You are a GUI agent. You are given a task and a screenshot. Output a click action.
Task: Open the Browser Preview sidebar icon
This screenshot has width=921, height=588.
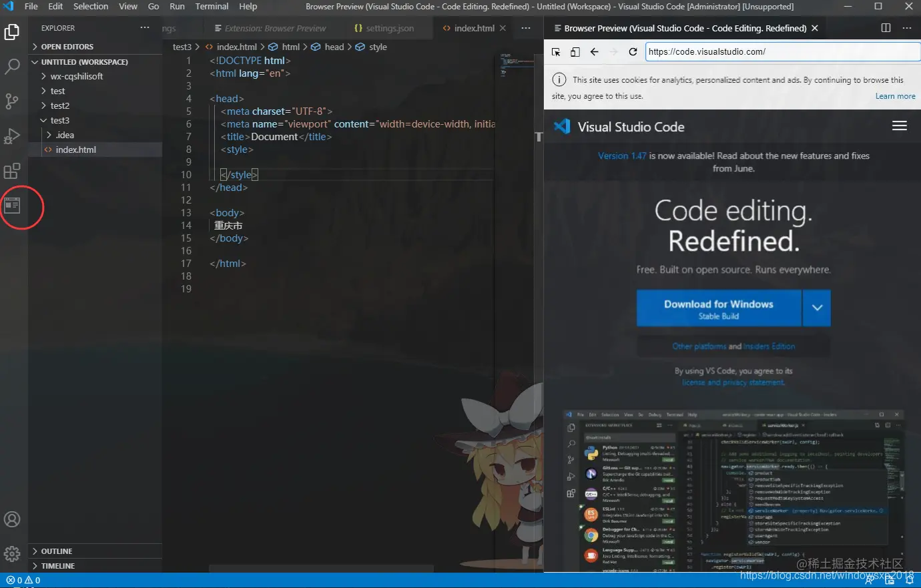[x=12, y=206]
